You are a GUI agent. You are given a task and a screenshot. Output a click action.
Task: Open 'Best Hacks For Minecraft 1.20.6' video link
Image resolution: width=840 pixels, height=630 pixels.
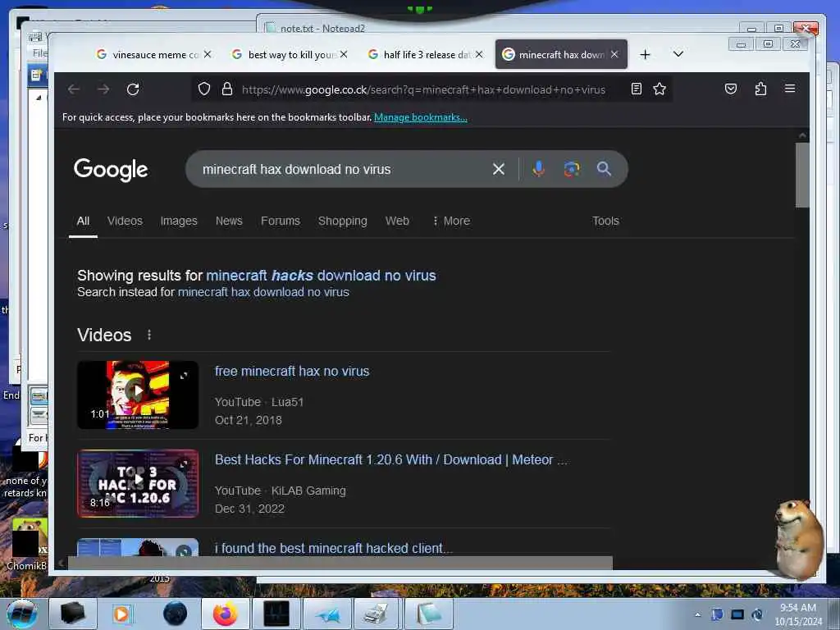391,459
